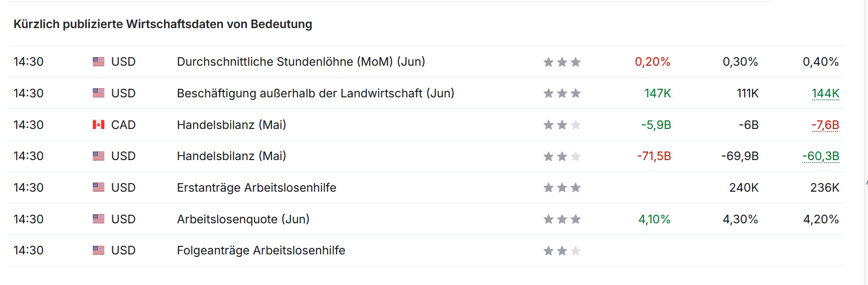Click the US flag beside Beschäftigung außerhalb der Landwirtschaft

(98, 93)
